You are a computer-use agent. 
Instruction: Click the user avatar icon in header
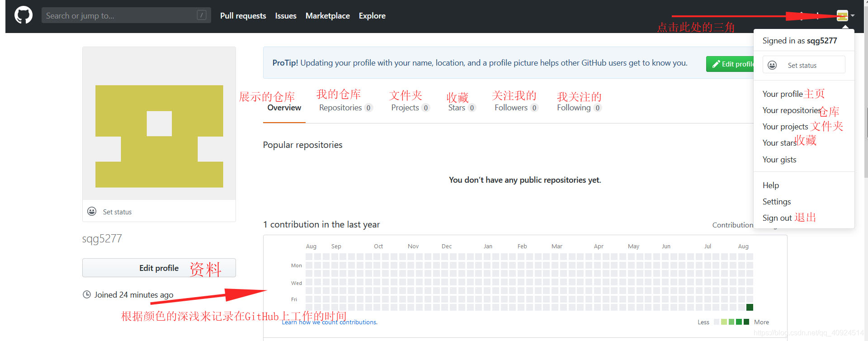click(842, 15)
